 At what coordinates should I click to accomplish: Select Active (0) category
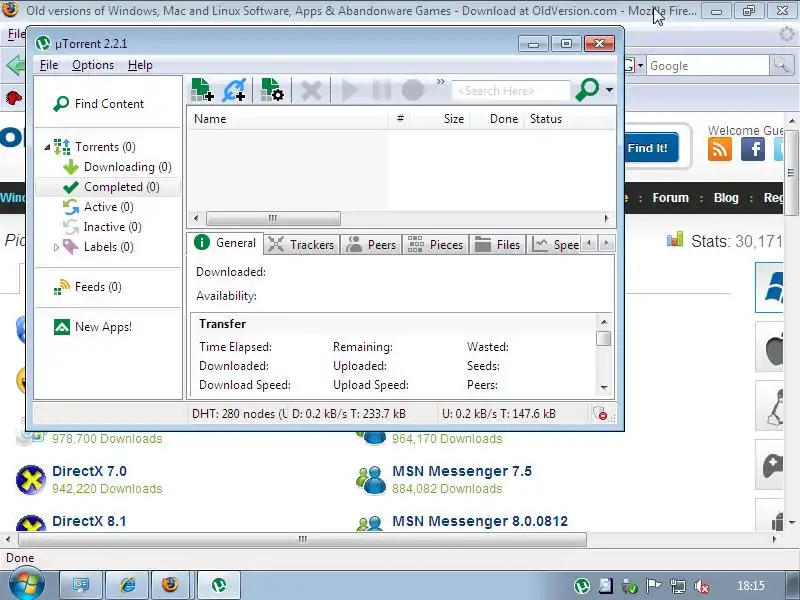(109, 207)
